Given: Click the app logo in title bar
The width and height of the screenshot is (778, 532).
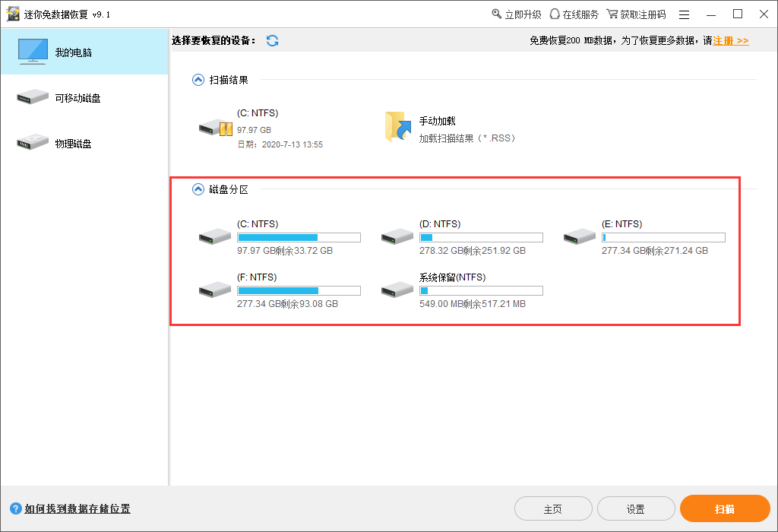Looking at the screenshot, I should 13,14.
